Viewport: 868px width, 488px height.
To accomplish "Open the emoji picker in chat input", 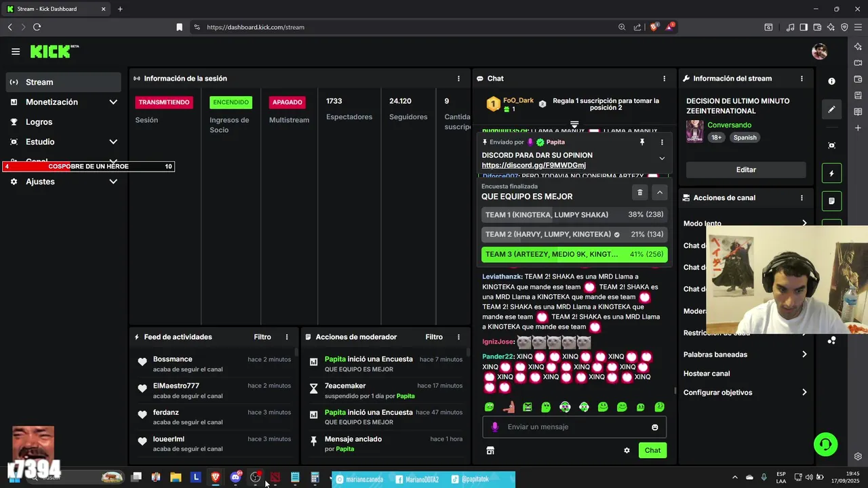I will pos(655,427).
